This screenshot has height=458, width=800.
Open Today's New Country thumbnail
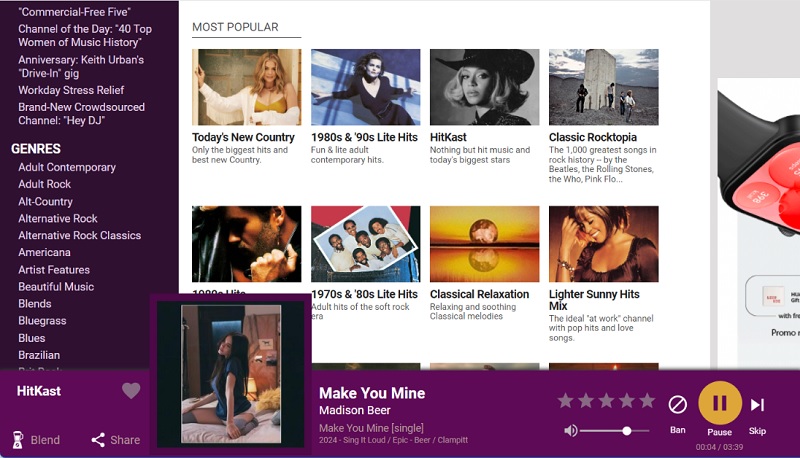[x=246, y=87]
